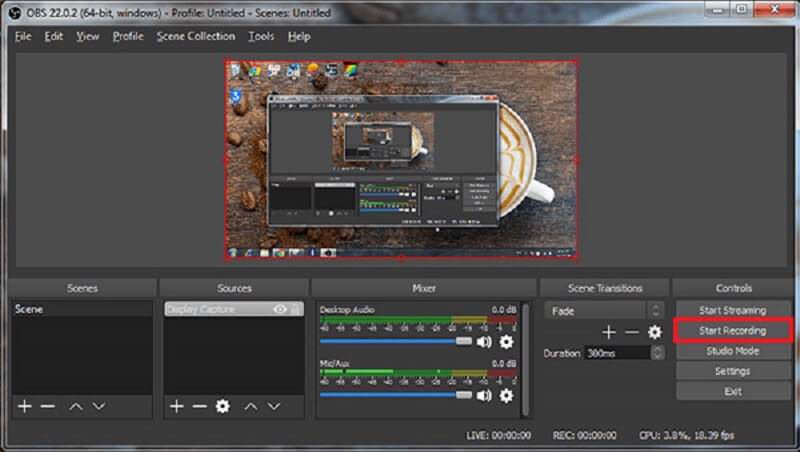
Task: Open Desktop Audio settings gear
Action: (506, 342)
